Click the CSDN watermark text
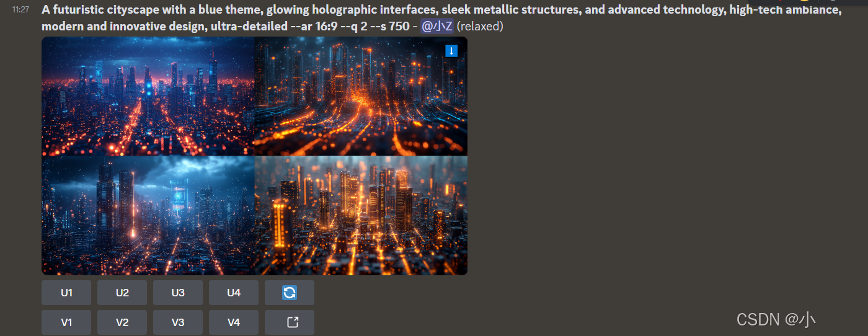The image size is (868, 336). tap(776, 319)
